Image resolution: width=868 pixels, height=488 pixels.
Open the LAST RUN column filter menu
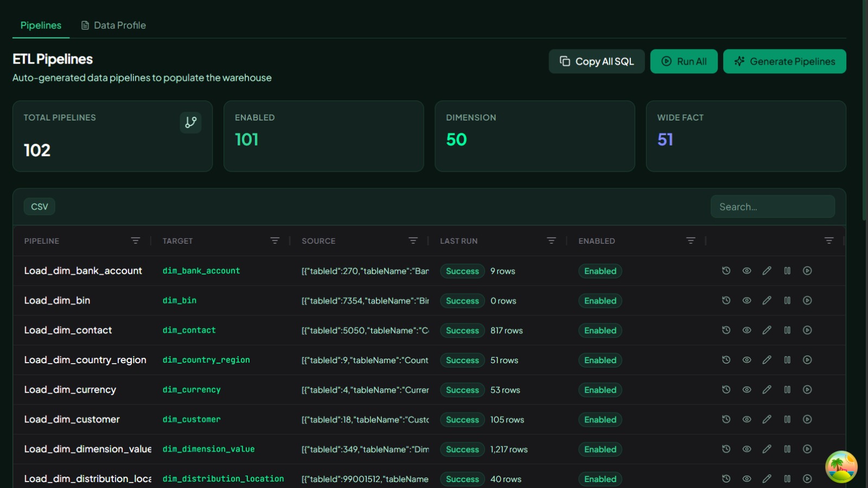click(x=552, y=240)
